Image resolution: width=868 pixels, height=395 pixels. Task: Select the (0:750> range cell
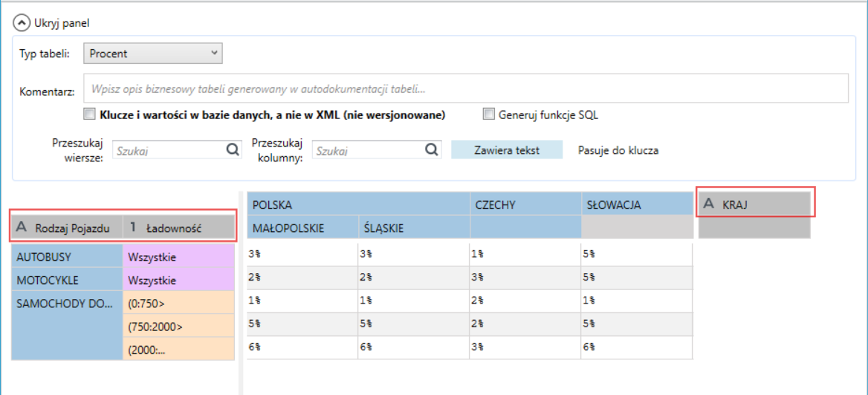point(179,304)
